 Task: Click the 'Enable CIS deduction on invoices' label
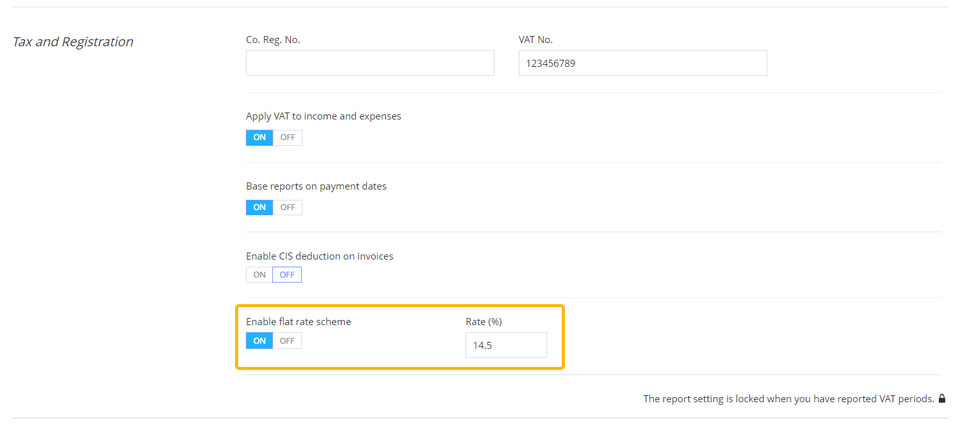point(320,256)
